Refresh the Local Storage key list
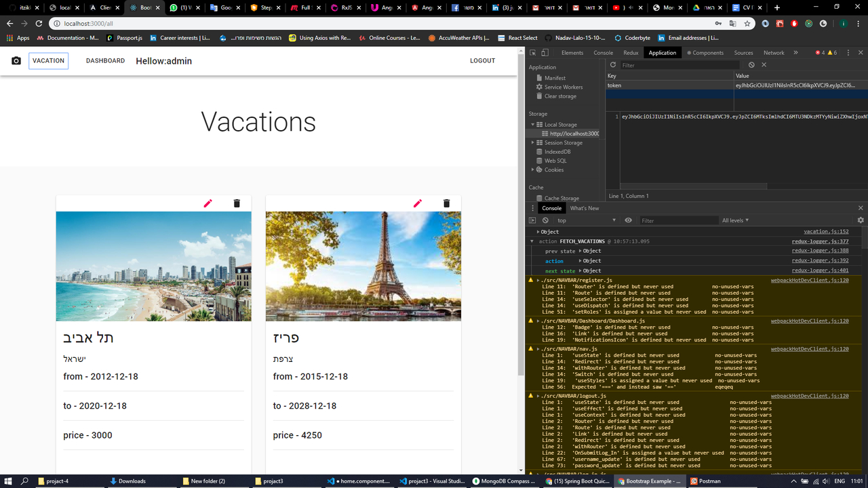868x488 pixels. point(612,65)
